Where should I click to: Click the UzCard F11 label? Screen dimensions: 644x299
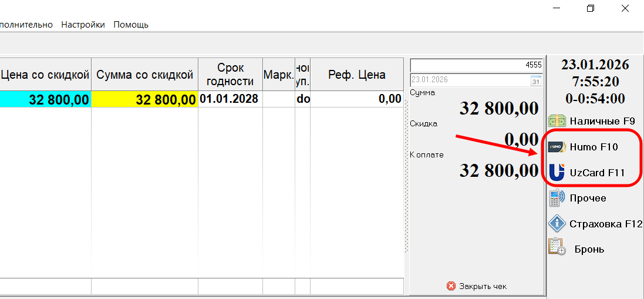pos(597,173)
